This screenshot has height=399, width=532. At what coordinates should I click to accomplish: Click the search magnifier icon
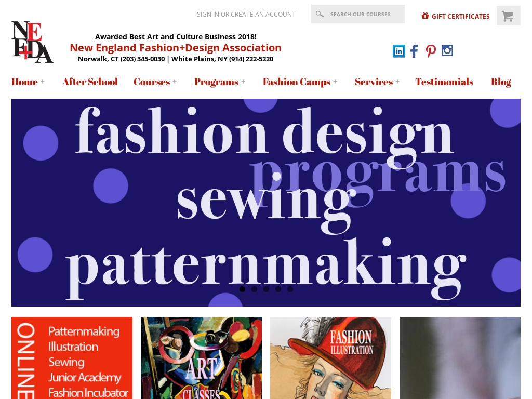320,14
